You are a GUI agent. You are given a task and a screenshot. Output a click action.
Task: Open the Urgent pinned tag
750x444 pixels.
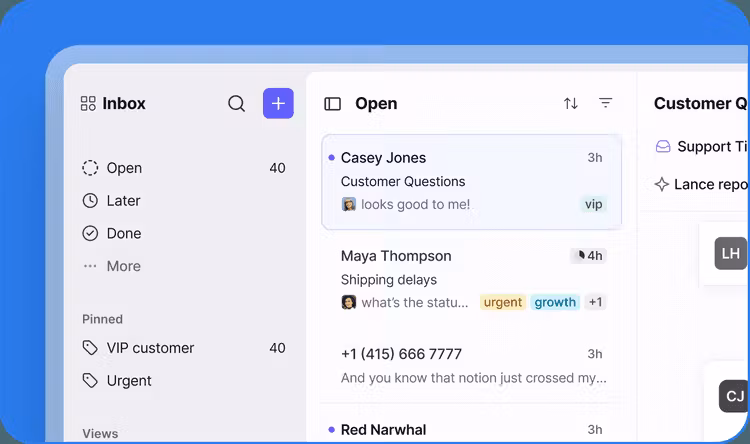[x=129, y=381]
